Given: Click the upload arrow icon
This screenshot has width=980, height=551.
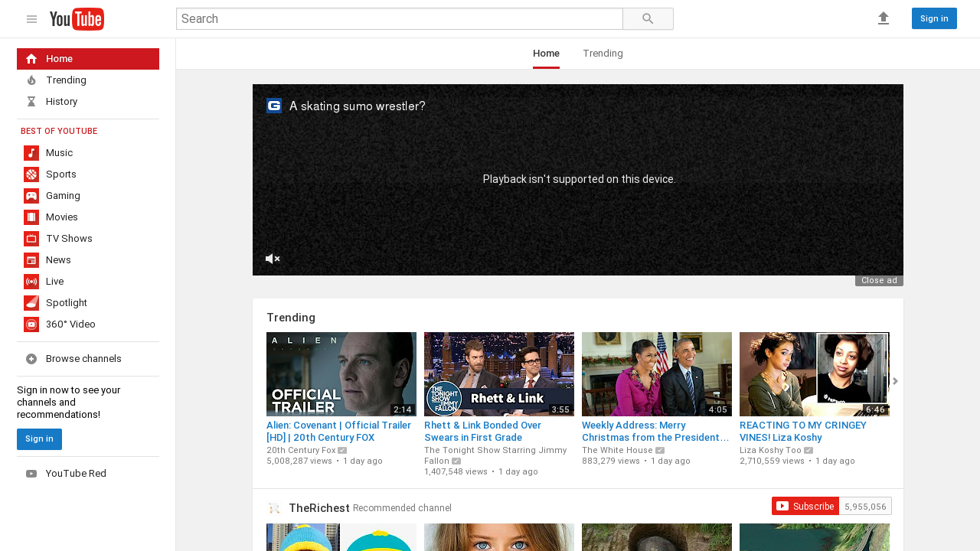Looking at the screenshot, I should 884,18.
